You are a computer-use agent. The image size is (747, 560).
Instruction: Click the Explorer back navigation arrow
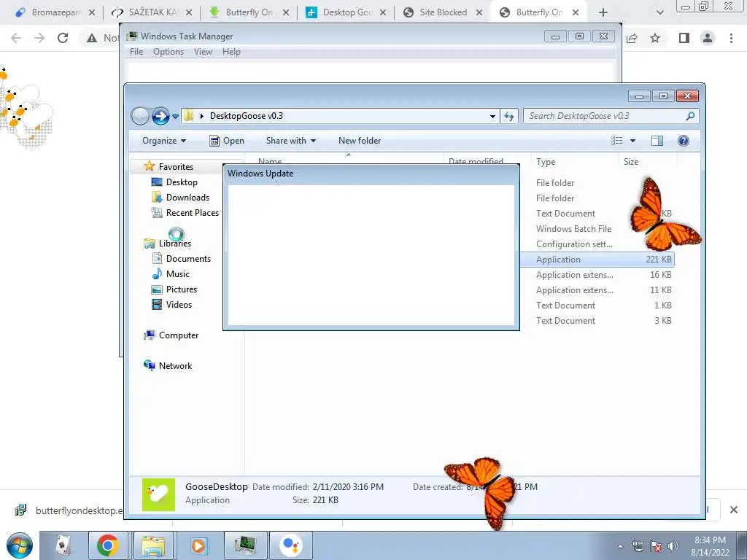[140, 116]
